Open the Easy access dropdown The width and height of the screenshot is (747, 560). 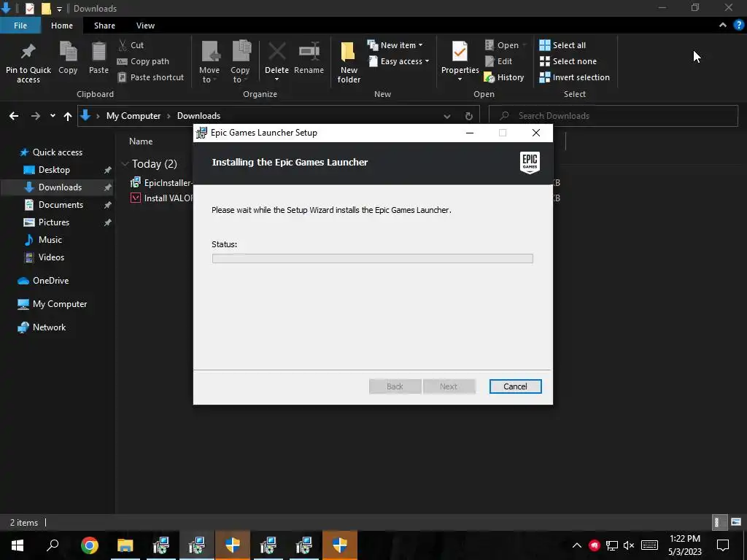coord(398,61)
